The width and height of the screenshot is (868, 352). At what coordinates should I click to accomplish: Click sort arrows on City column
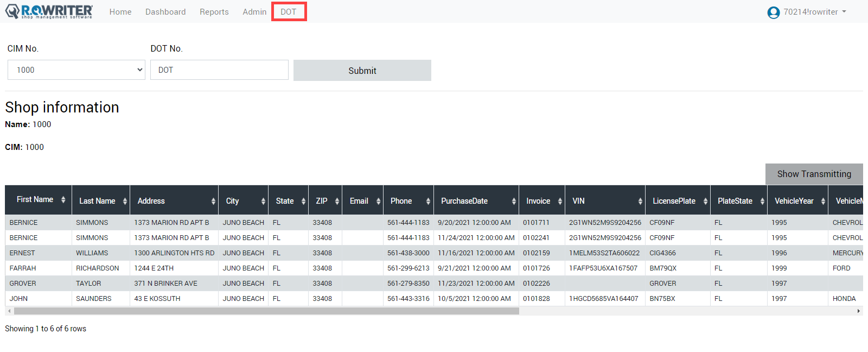263,201
